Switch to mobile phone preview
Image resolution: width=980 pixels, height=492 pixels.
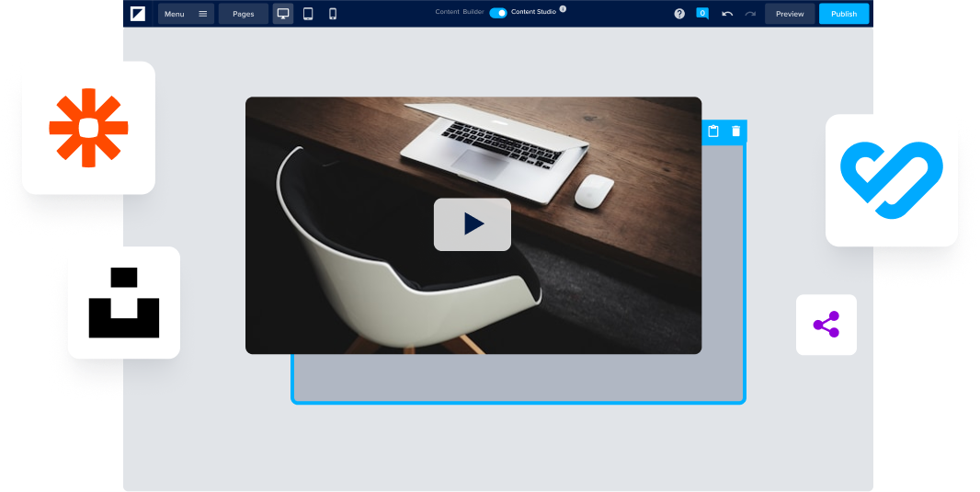[x=333, y=14]
